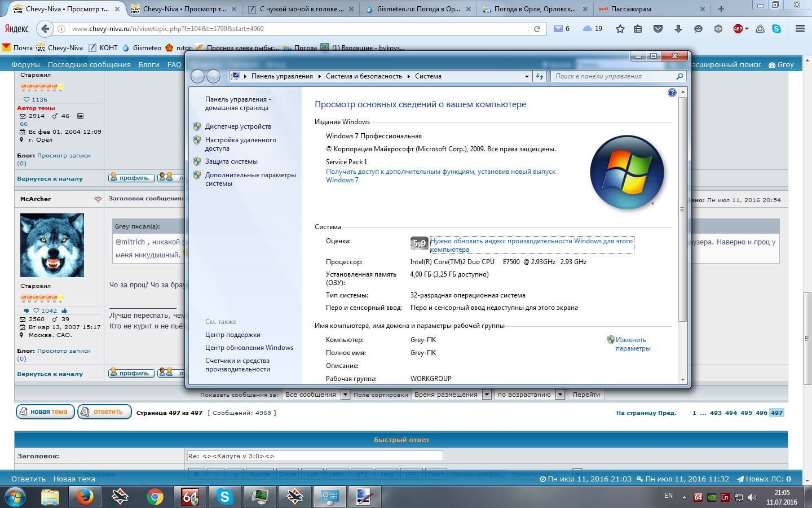Click the Adblock Plus toolbar icon
Viewport: 812px width, 508px height.
(738, 29)
